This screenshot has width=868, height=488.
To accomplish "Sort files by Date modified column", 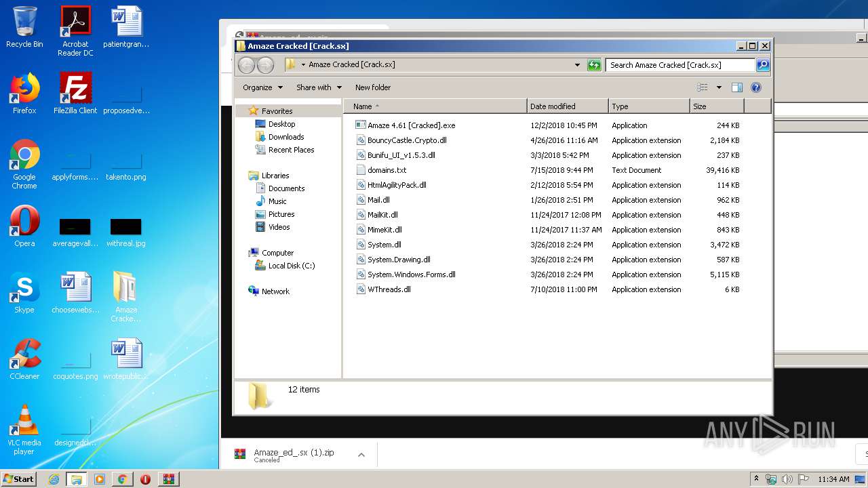I will (x=567, y=106).
